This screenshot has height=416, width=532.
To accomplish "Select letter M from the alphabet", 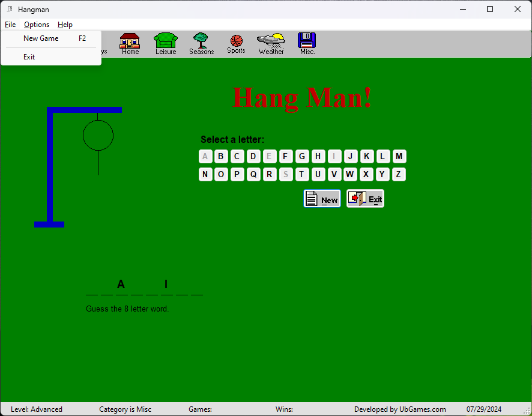I will pyautogui.click(x=399, y=157).
